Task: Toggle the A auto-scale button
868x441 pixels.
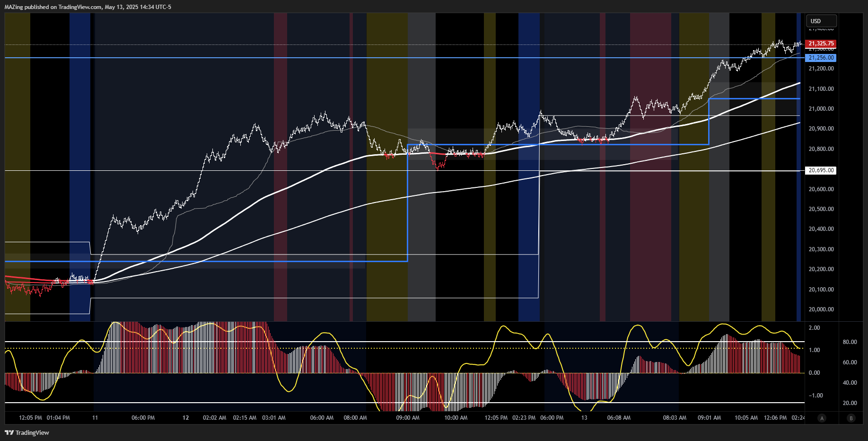Action: [822, 418]
